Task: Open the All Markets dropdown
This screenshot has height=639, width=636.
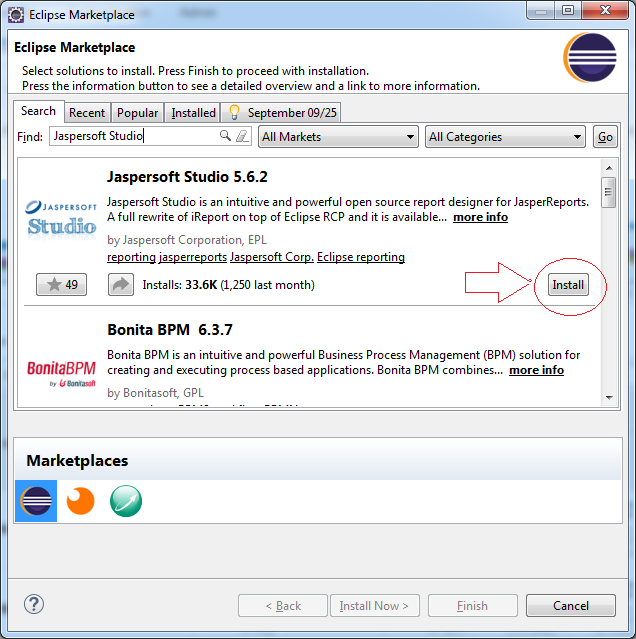Action: pos(338,137)
